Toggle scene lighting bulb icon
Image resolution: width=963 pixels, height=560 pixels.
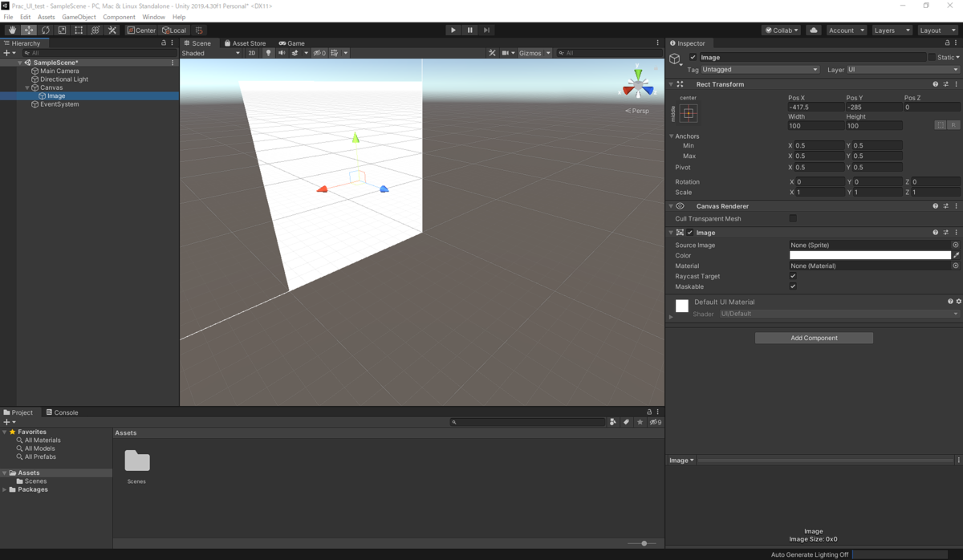click(x=269, y=53)
